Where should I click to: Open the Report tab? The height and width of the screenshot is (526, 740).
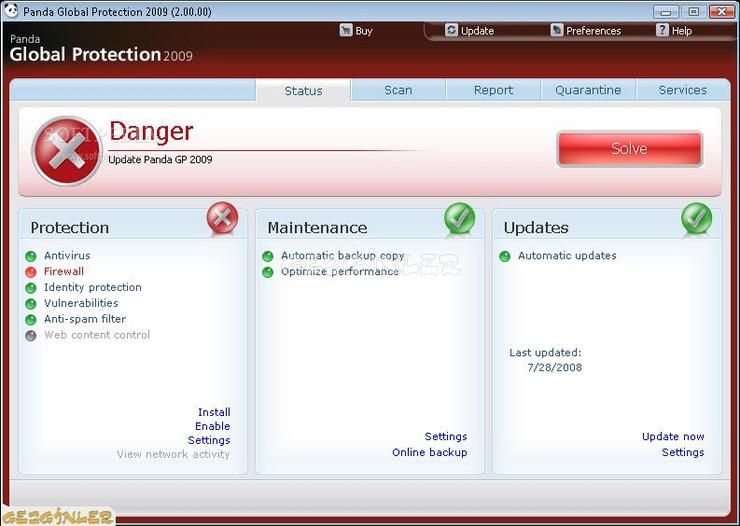(493, 90)
